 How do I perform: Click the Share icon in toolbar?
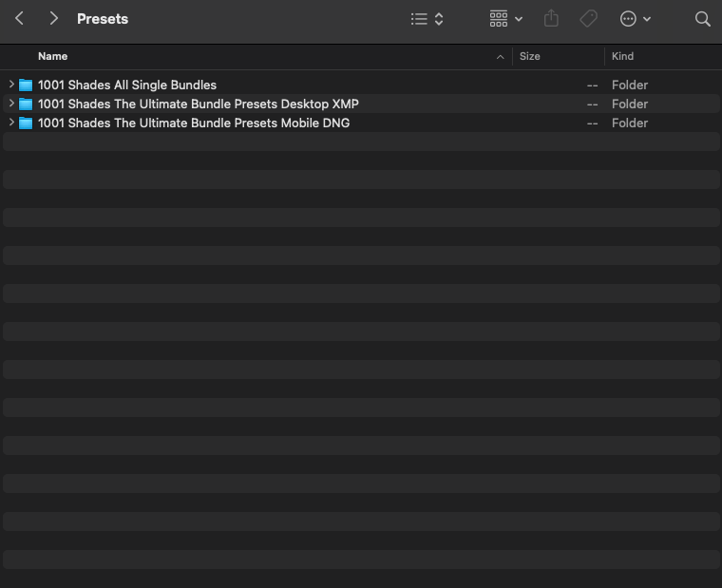552,19
